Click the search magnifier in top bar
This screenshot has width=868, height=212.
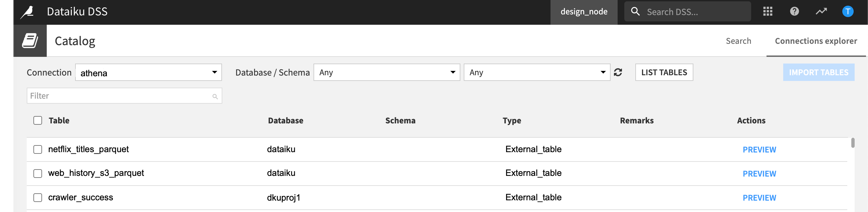coord(635,11)
